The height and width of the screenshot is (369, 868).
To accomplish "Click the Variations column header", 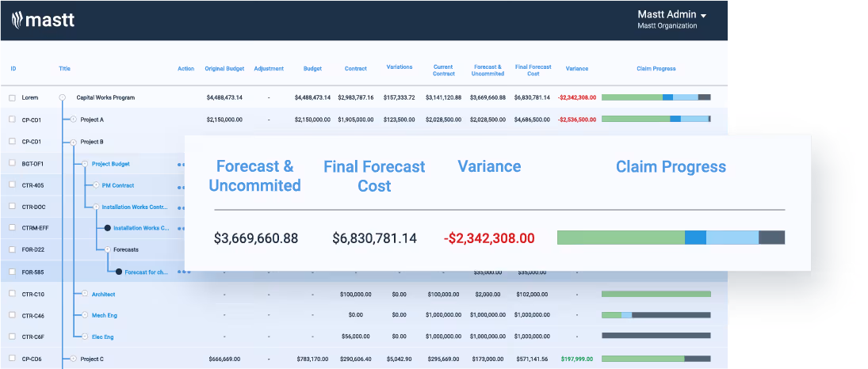I will pos(400,67).
